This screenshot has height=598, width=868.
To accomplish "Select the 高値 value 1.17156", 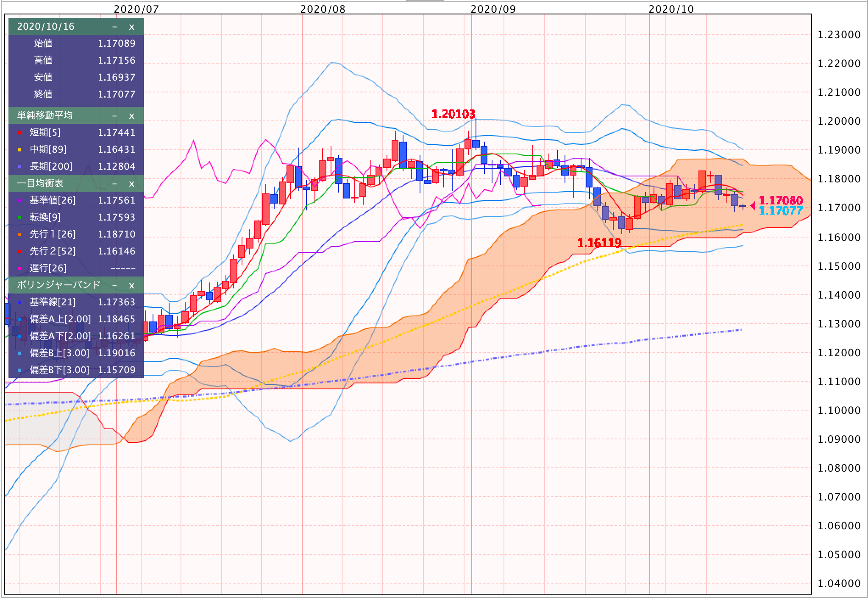I will point(117,60).
